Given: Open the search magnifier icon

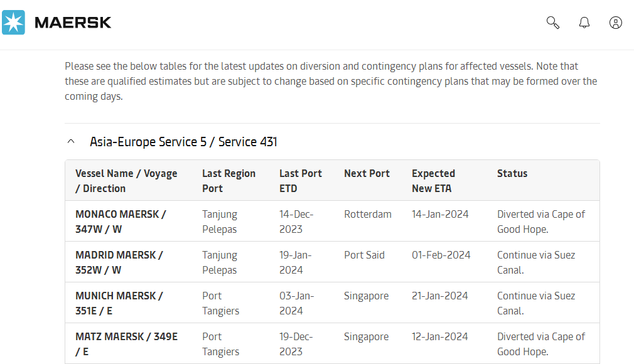Looking at the screenshot, I should click(552, 23).
